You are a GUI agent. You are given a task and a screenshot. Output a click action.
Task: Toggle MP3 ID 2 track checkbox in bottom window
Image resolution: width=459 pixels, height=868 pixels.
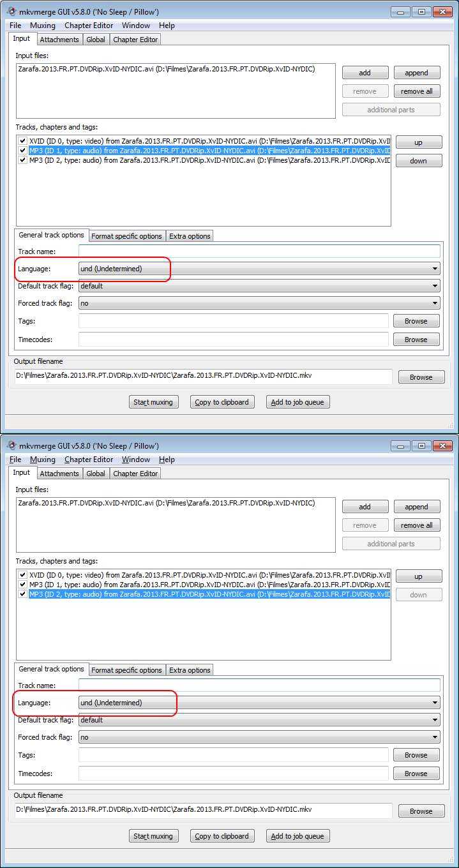(23, 594)
